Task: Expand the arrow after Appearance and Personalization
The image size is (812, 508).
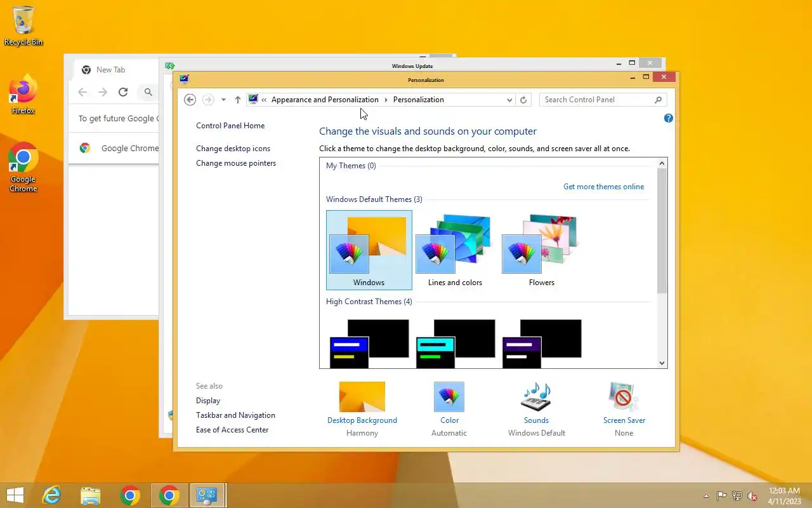Action: (386, 100)
